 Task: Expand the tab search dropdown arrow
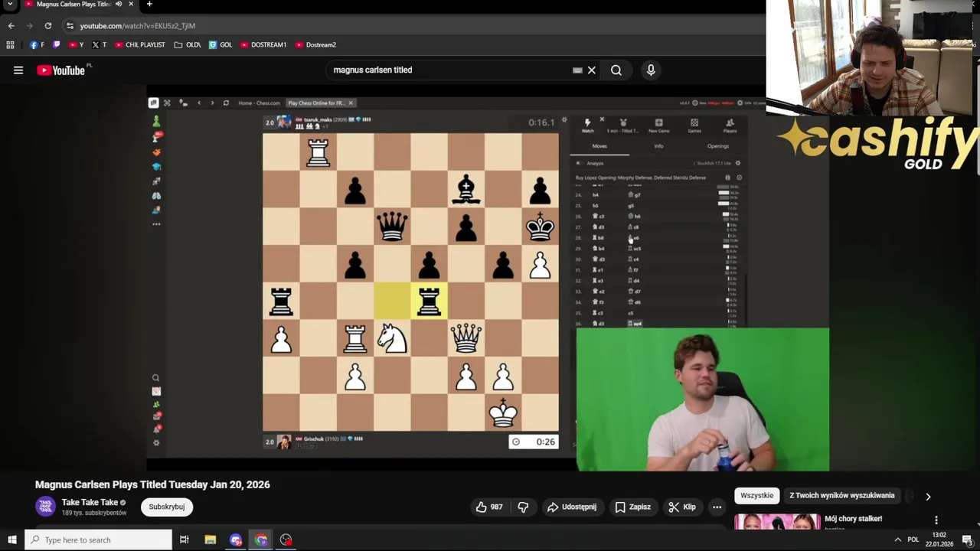pos(10,5)
